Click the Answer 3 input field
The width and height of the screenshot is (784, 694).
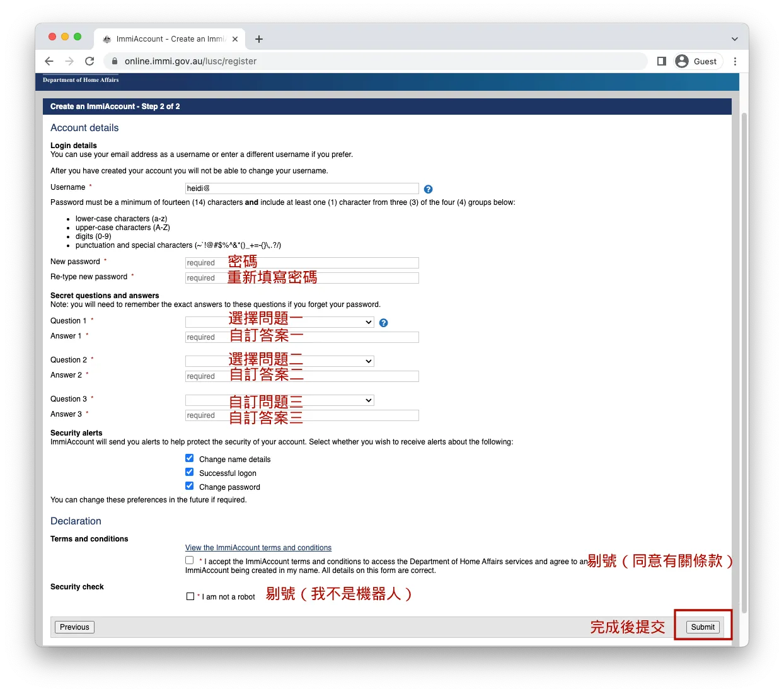click(302, 415)
